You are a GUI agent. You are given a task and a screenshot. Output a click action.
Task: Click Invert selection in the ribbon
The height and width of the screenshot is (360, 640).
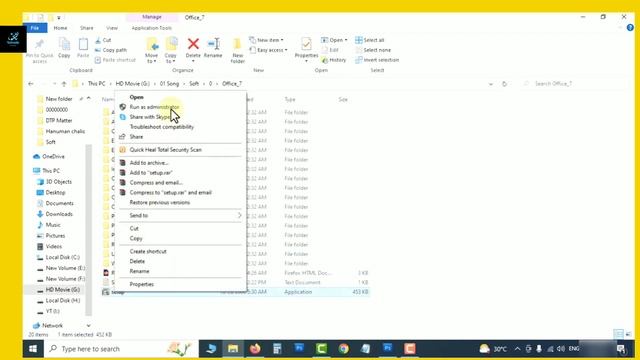(377, 60)
